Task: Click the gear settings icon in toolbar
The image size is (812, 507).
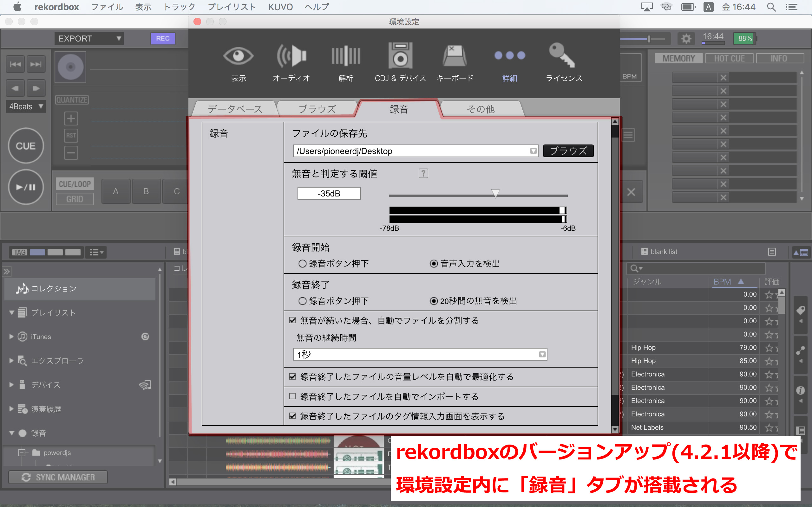Action: (686, 39)
